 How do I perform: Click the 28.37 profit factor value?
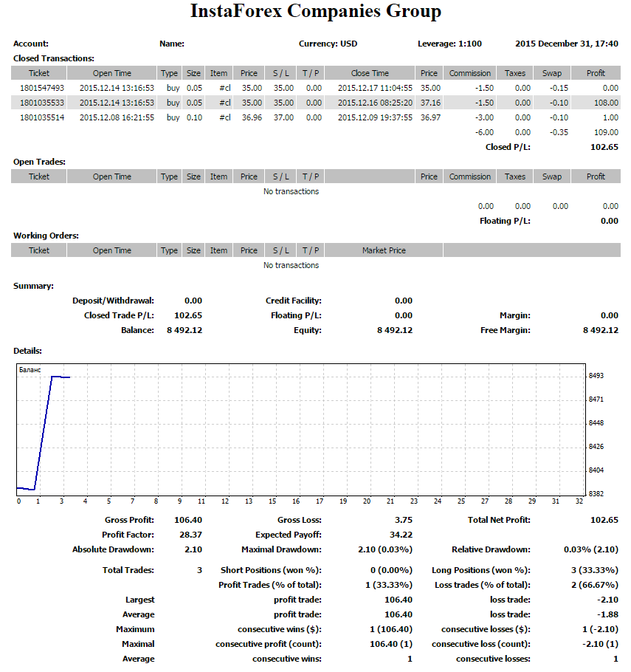point(190,535)
